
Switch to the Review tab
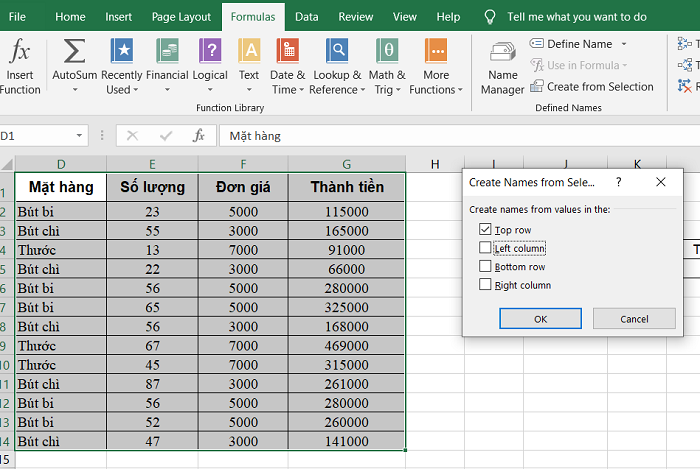tap(355, 17)
